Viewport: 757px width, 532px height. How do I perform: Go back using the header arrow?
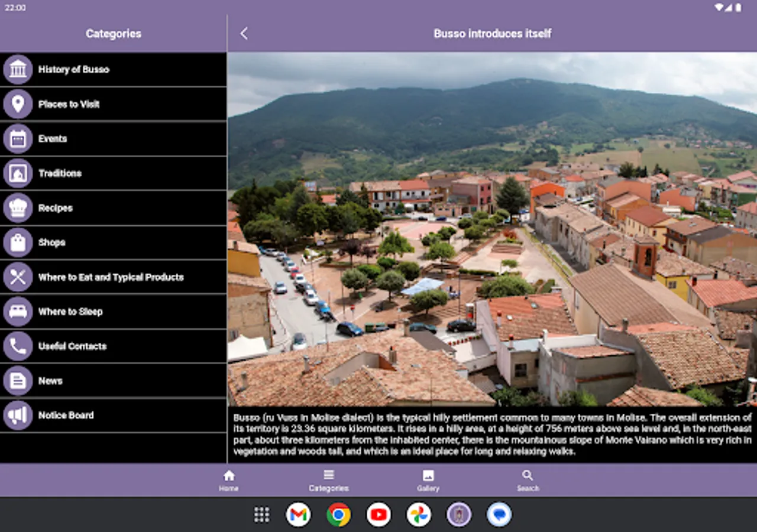pyautogui.click(x=244, y=34)
